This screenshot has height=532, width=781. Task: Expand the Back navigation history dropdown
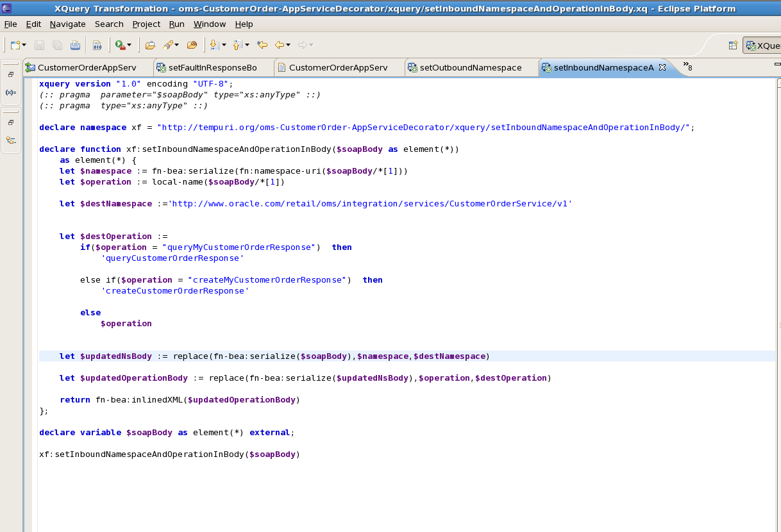point(289,45)
